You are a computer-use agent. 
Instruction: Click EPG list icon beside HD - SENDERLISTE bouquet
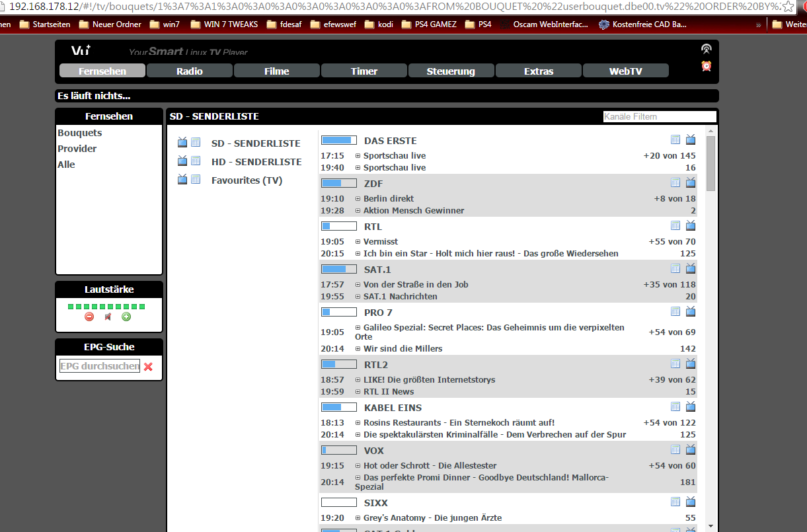click(x=196, y=161)
